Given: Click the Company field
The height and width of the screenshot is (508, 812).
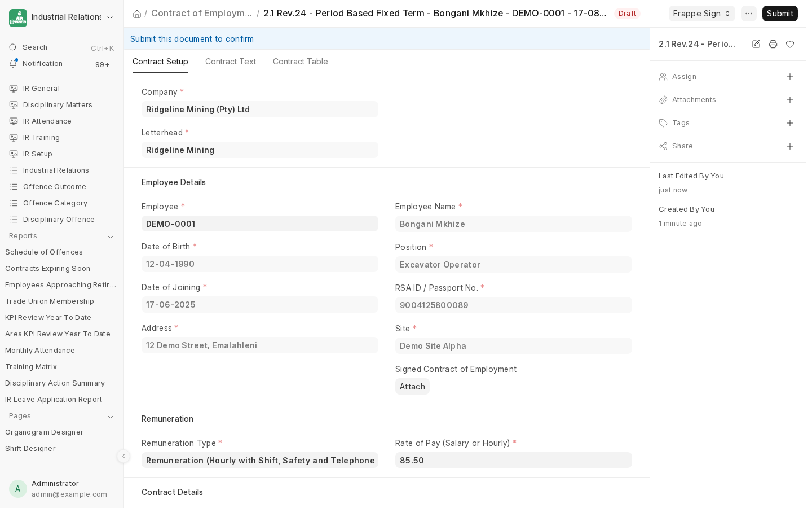Looking at the screenshot, I should click(260, 110).
